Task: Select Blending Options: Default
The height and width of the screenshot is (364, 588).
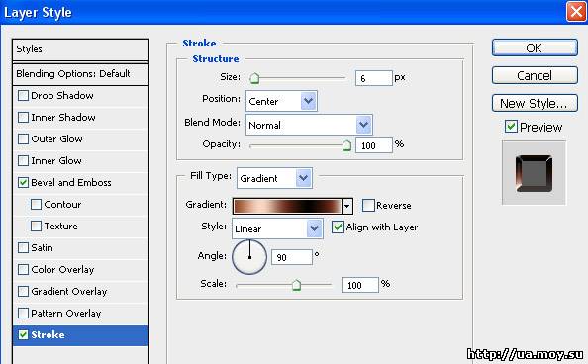Action: [x=80, y=74]
